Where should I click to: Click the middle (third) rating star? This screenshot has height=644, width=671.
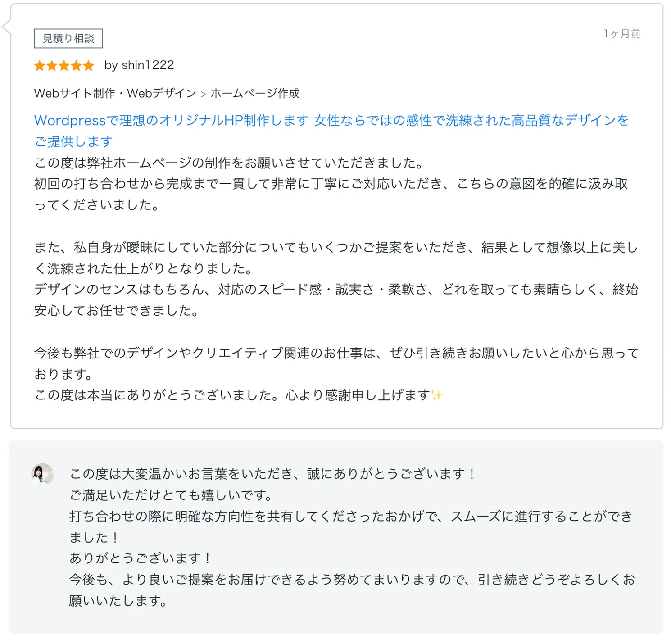[x=64, y=66]
